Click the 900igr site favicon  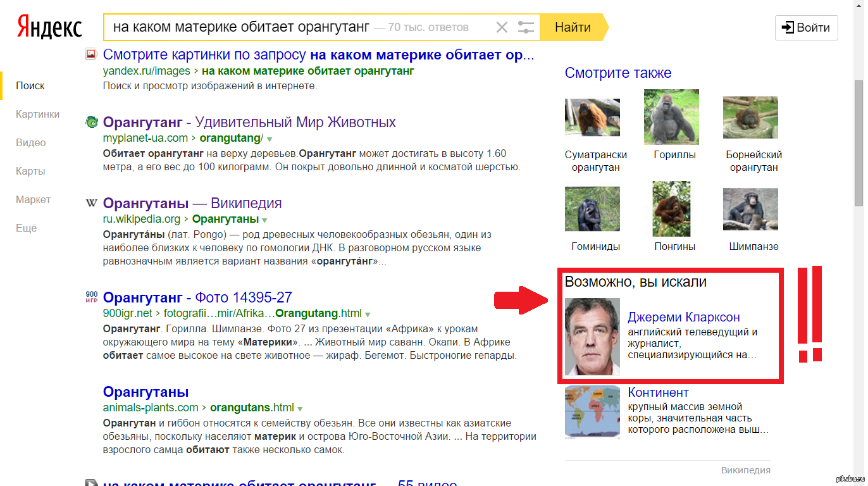coord(92,297)
